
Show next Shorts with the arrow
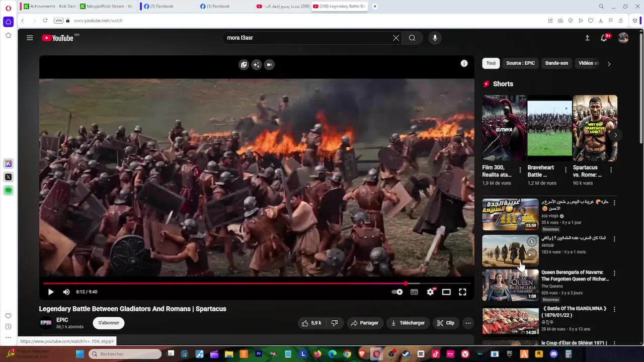(x=615, y=135)
